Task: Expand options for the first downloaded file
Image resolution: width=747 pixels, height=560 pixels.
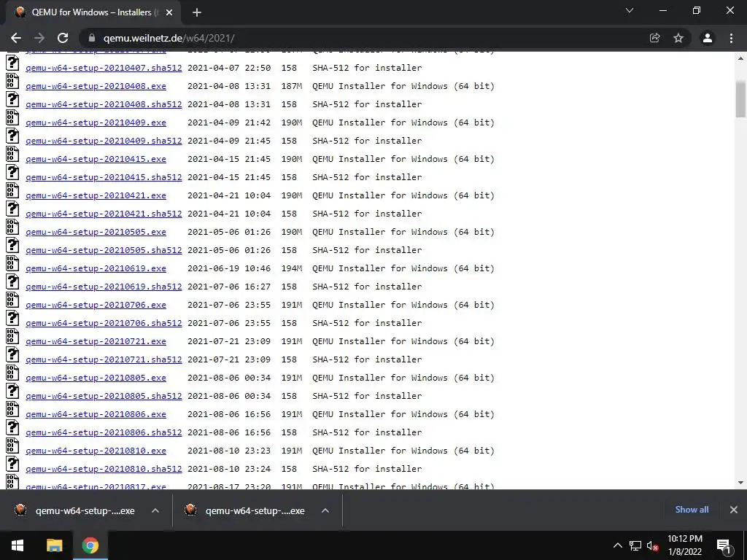Action: [155, 510]
